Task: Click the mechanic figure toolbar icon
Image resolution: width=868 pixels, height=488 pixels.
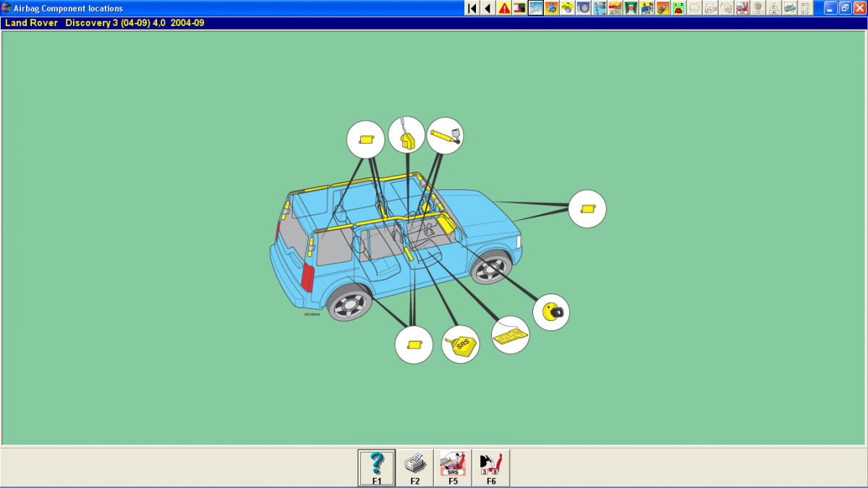Action: [600, 8]
